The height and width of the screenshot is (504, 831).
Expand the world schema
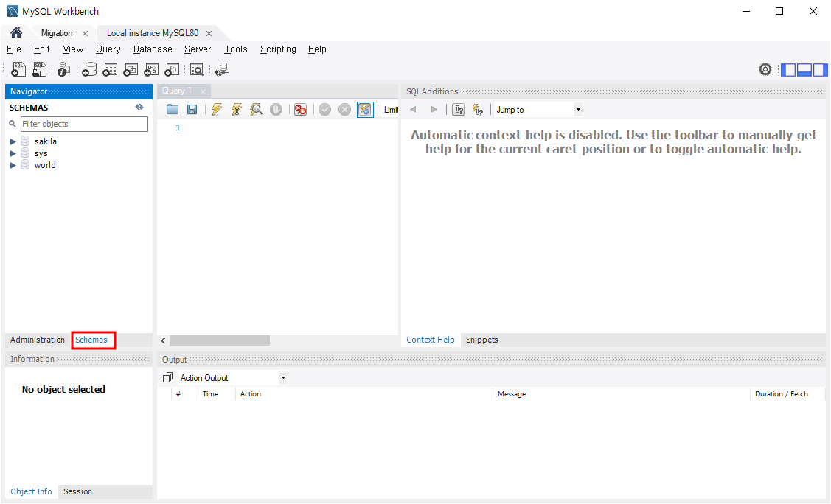[13, 165]
